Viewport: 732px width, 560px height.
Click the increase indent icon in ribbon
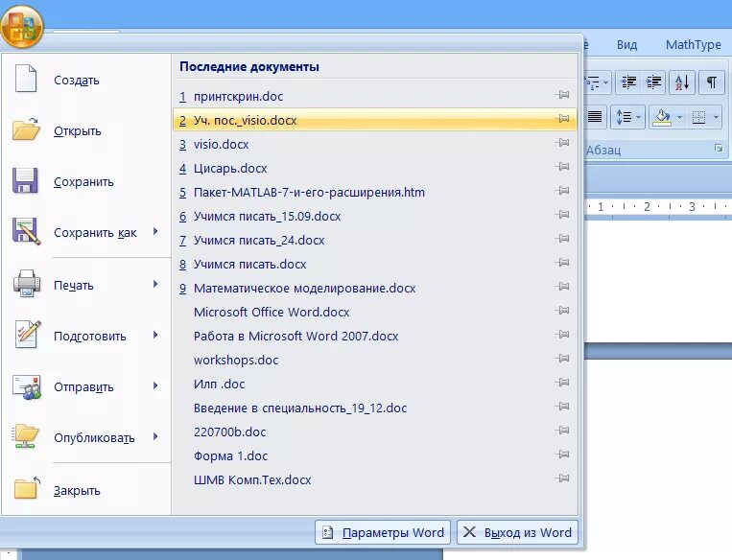(653, 82)
